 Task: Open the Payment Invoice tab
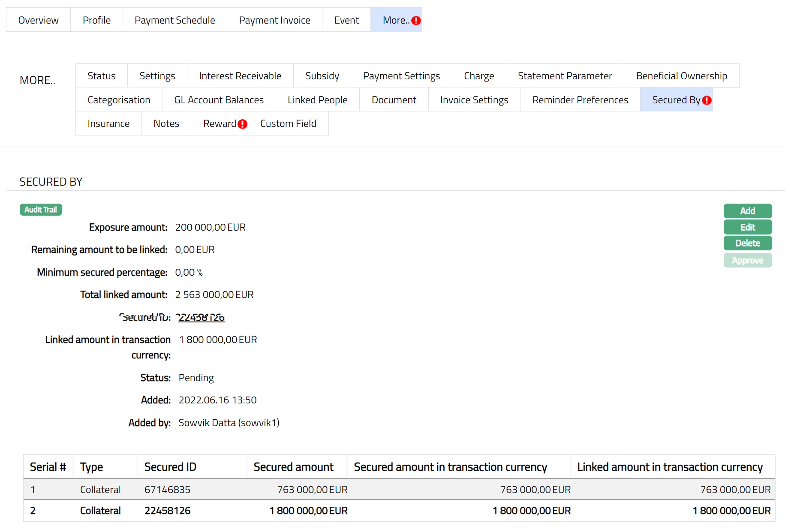(274, 20)
